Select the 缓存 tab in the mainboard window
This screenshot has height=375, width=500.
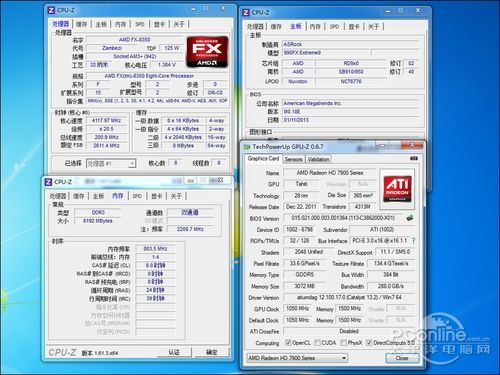tap(276, 27)
